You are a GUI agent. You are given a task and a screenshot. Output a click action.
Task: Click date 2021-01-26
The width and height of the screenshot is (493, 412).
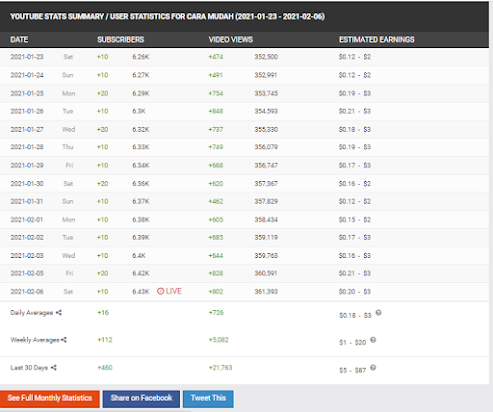coord(27,111)
